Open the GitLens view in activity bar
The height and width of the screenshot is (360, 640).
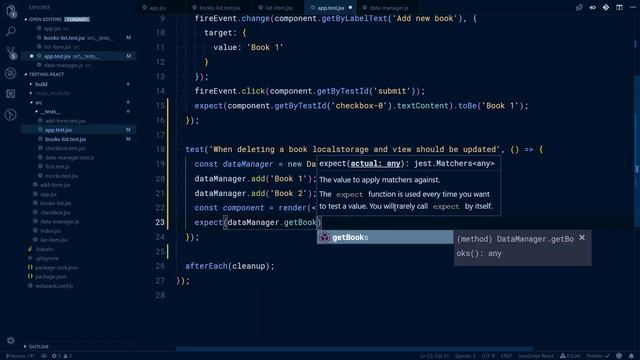(x=11, y=115)
